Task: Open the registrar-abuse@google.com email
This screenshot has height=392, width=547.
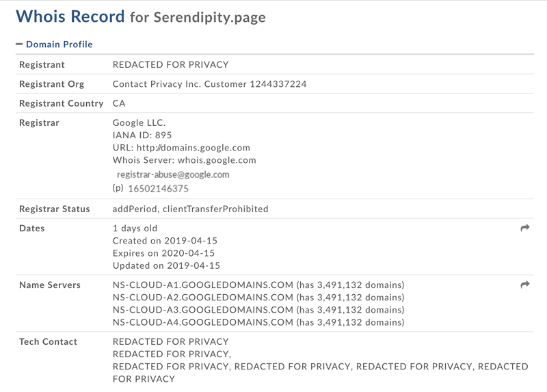Action: tap(173, 174)
